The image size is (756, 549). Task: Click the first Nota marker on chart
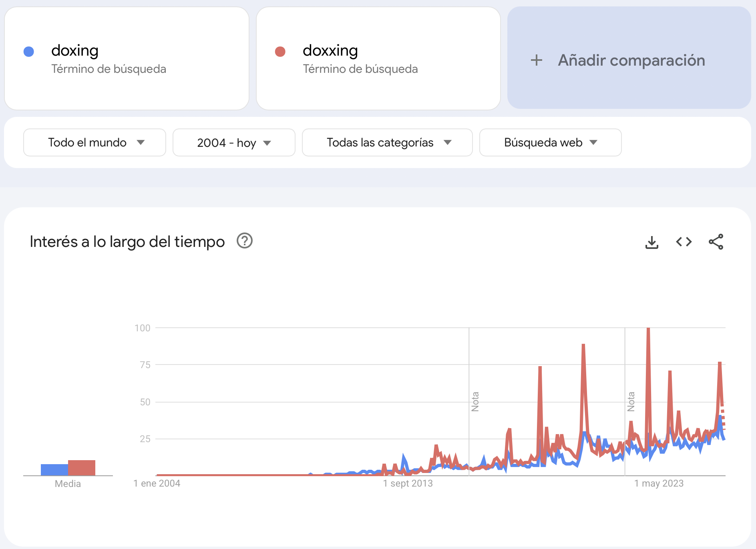[x=475, y=401]
